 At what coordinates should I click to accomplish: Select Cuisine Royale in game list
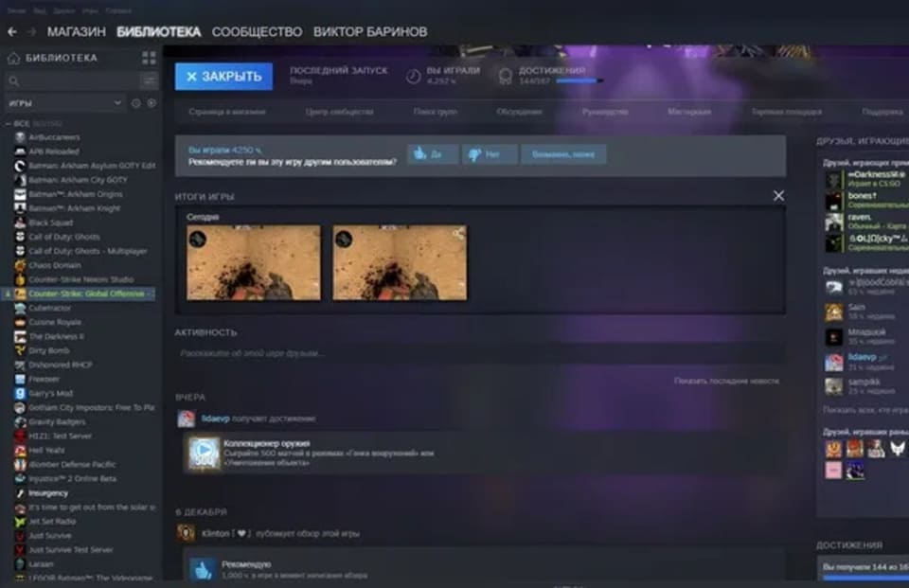point(55,323)
